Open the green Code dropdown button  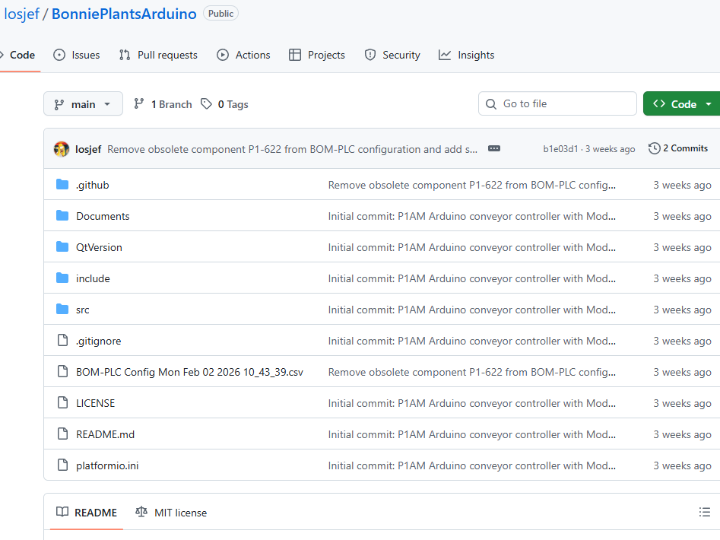(x=682, y=104)
